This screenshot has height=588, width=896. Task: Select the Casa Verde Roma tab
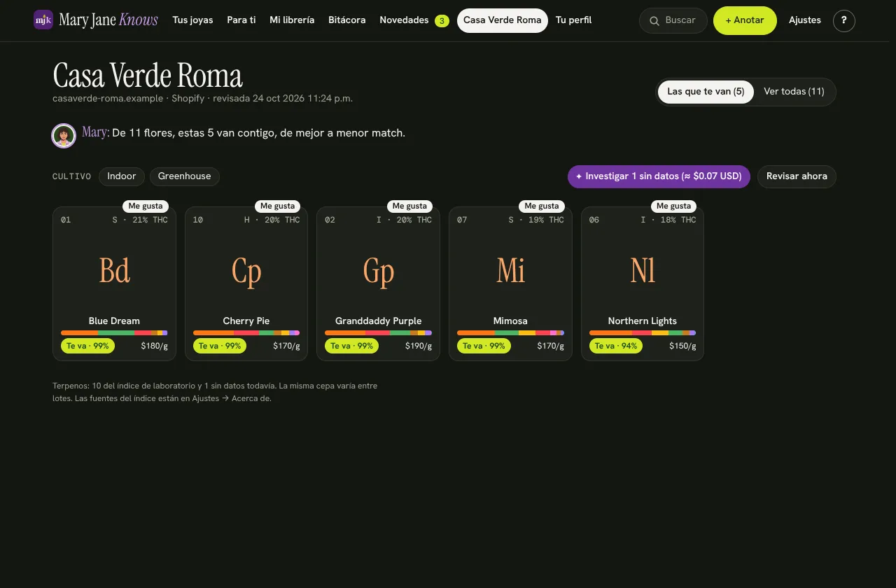pyautogui.click(x=503, y=20)
